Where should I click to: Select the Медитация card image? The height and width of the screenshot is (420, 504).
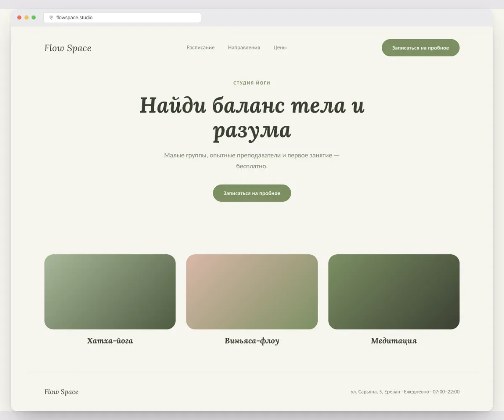point(394,292)
